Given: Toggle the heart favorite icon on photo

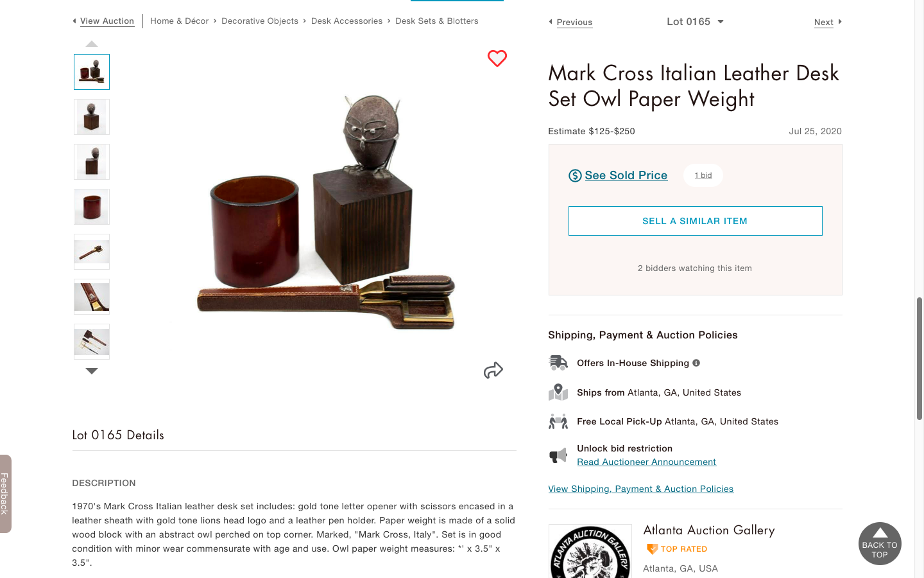Looking at the screenshot, I should 497,58.
